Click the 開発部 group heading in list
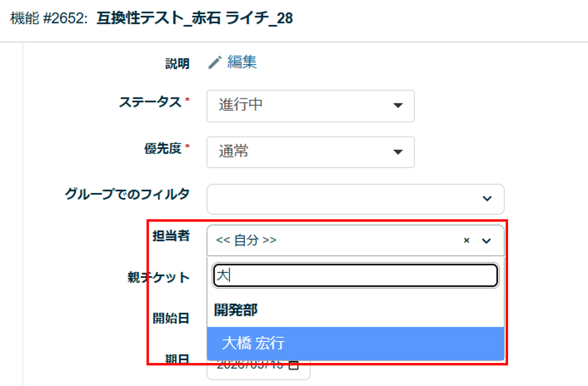The height and width of the screenshot is (386, 588). pyautogui.click(x=236, y=310)
